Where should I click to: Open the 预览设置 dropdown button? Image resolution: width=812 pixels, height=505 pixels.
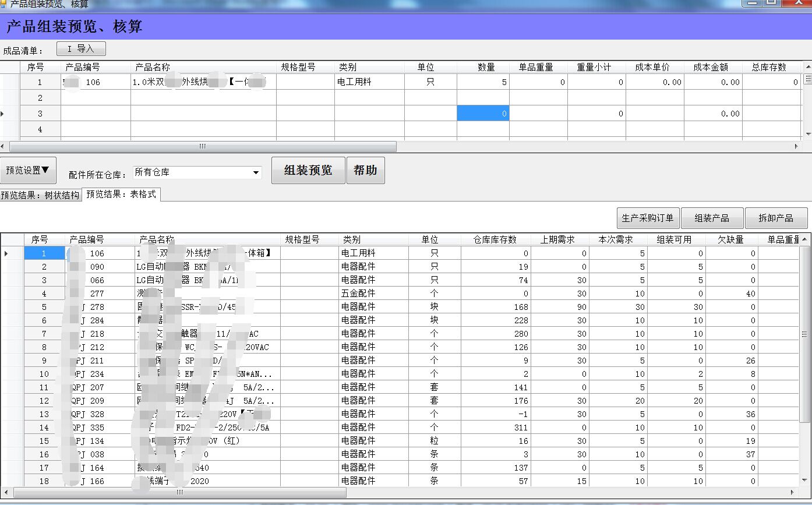pyautogui.click(x=28, y=171)
